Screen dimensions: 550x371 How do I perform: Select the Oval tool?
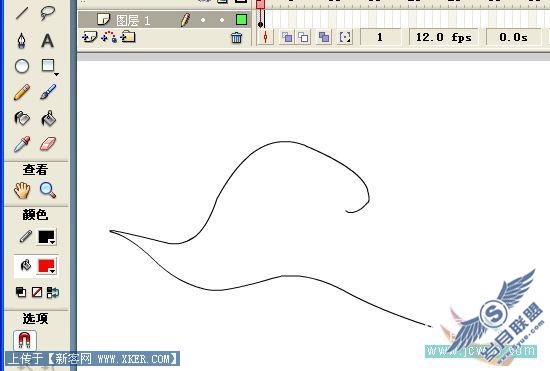[x=22, y=66]
